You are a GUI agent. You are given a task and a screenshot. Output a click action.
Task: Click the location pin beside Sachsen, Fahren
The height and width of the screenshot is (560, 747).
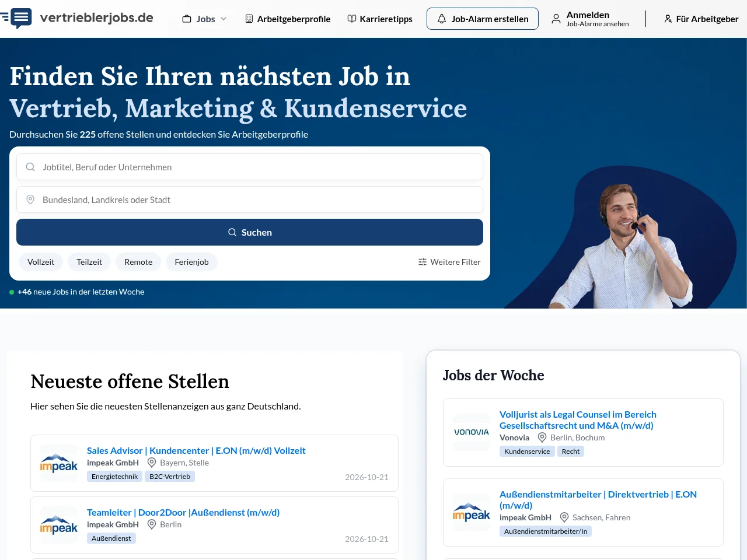(564, 517)
